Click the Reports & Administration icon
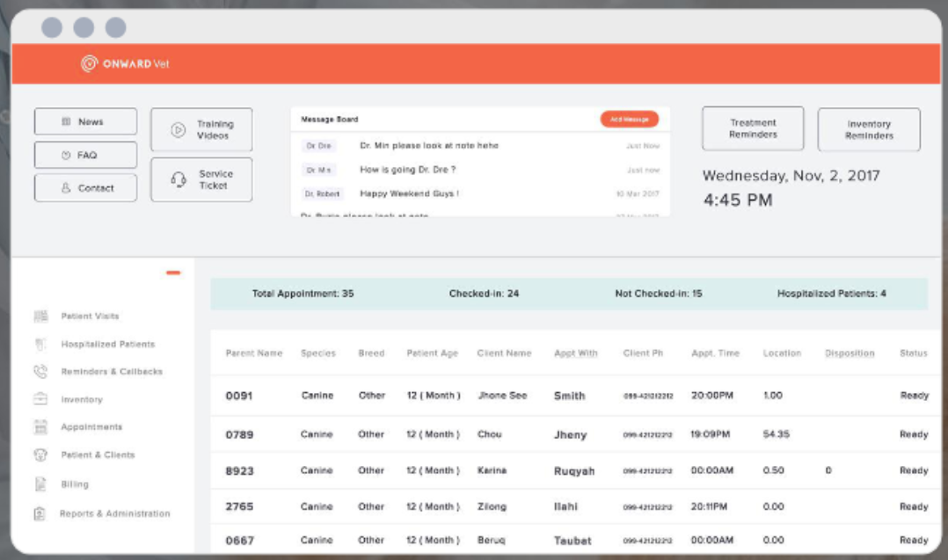 click(x=40, y=513)
